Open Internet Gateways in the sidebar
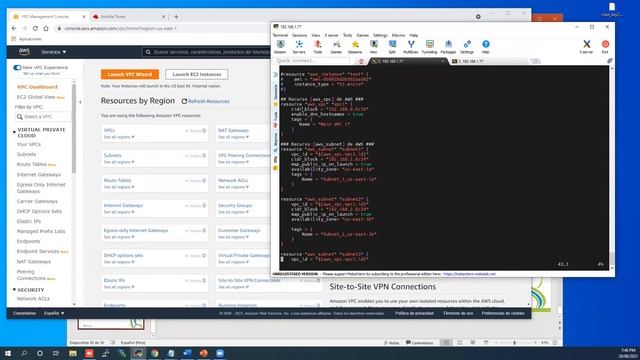The height and width of the screenshot is (360, 640). pyautogui.click(x=38, y=175)
